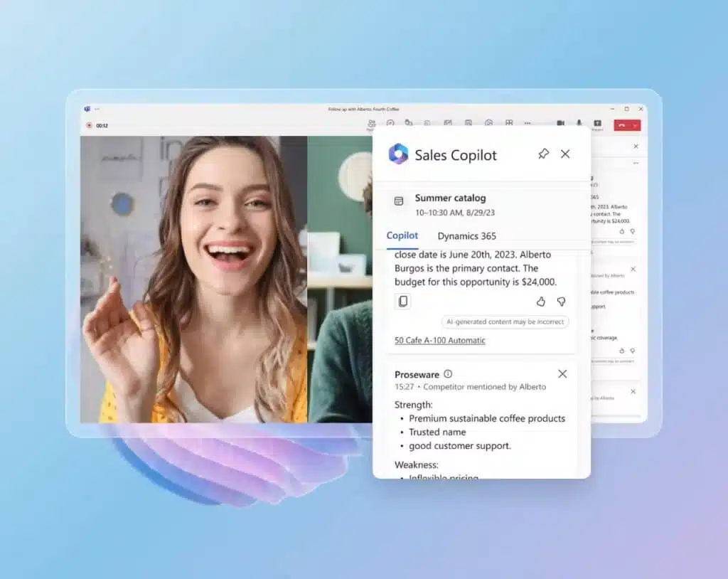728x579 pixels.
Task: Click the Summer catalog meeting title
Action: [450, 198]
